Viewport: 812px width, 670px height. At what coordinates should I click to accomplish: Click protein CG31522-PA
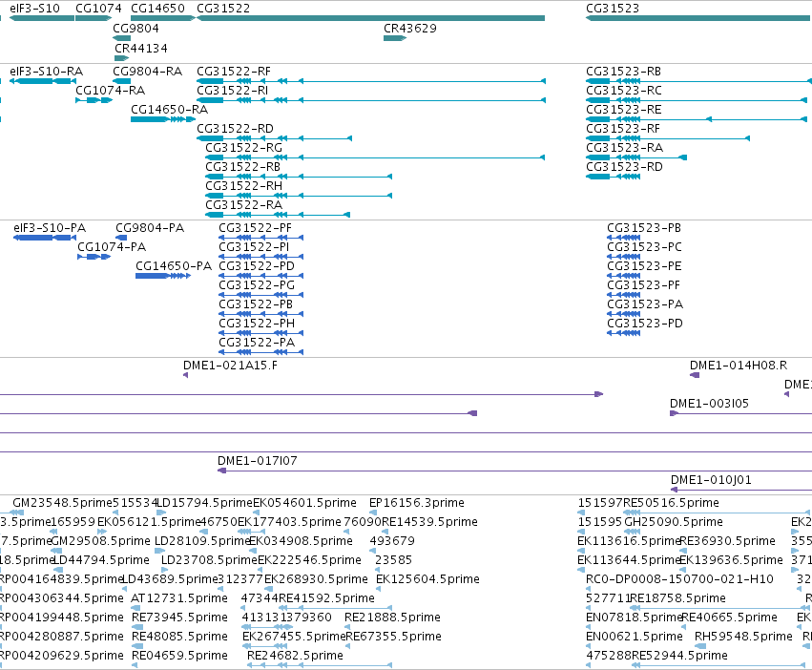click(261, 352)
